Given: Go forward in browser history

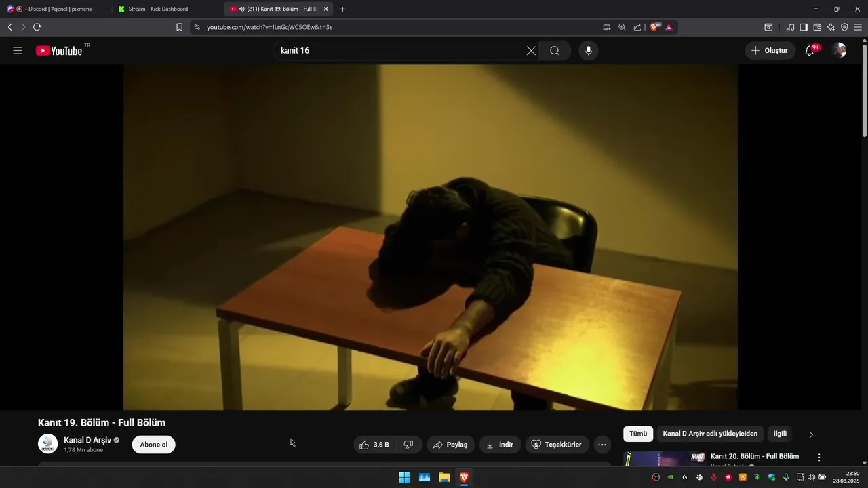Looking at the screenshot, I should 22,27.
